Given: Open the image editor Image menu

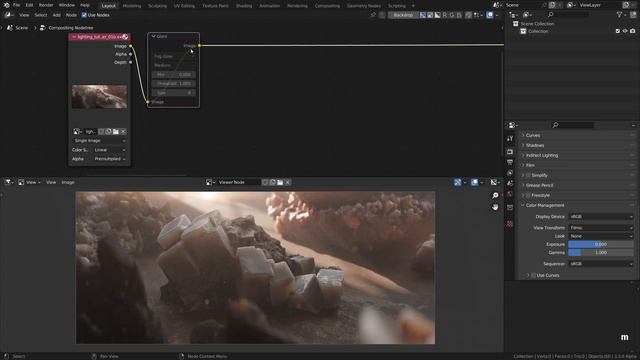Looking at the screenshot, I should pos(68,182).
